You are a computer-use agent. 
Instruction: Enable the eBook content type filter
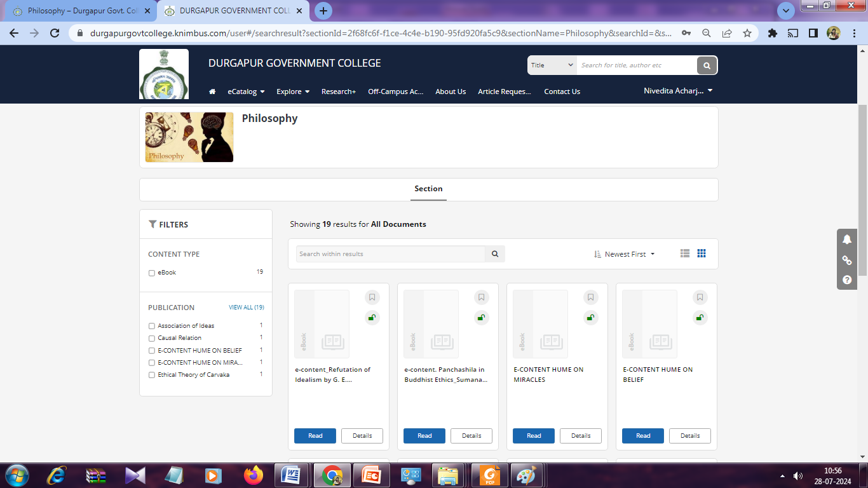point(152,273)
